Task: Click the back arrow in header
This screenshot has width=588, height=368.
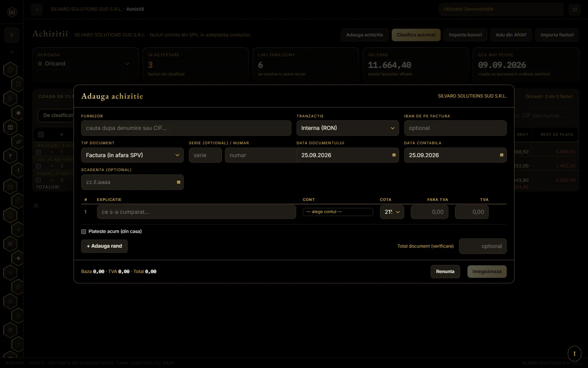Action: click(x=37, y=10)
